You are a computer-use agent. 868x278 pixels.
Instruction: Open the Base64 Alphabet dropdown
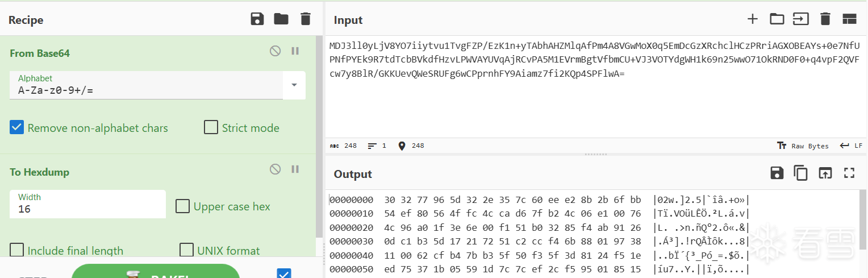tap(294, 85)
